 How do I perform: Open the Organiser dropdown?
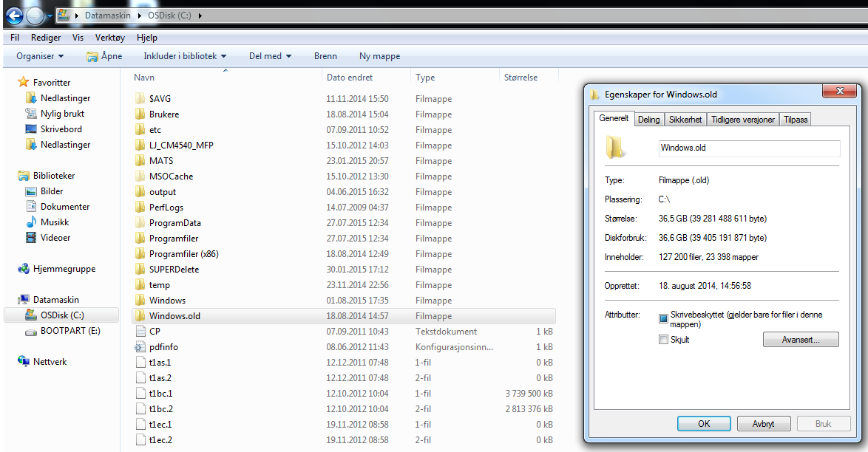(x=40, y=56)
